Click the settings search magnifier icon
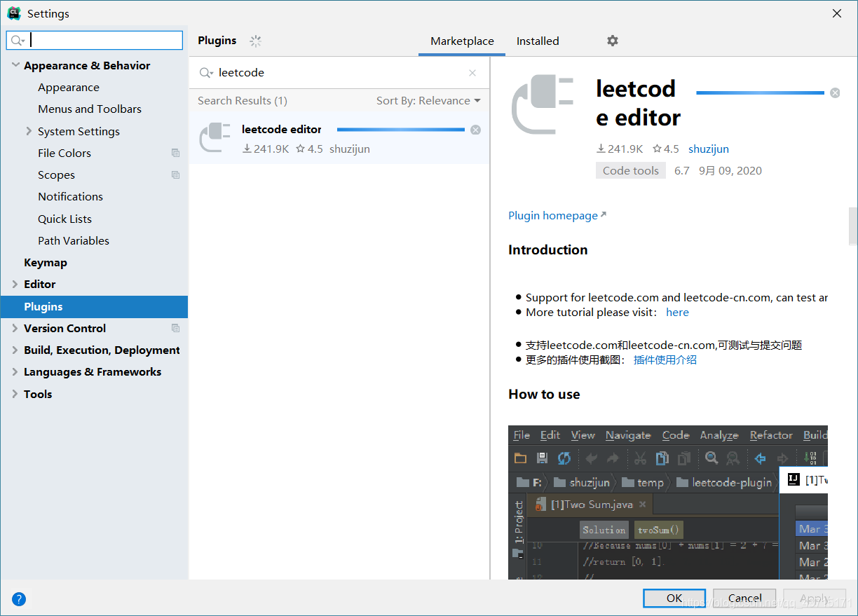This screenshot has width=858, height=616. [18, 41]
